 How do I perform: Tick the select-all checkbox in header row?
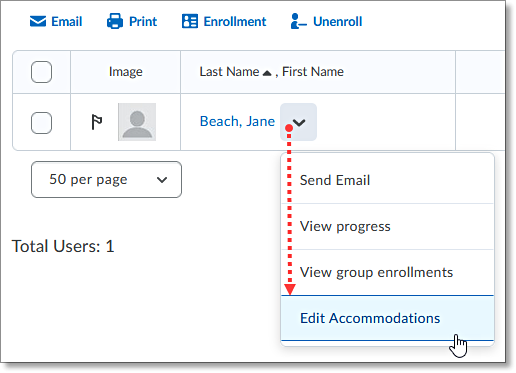41,72
